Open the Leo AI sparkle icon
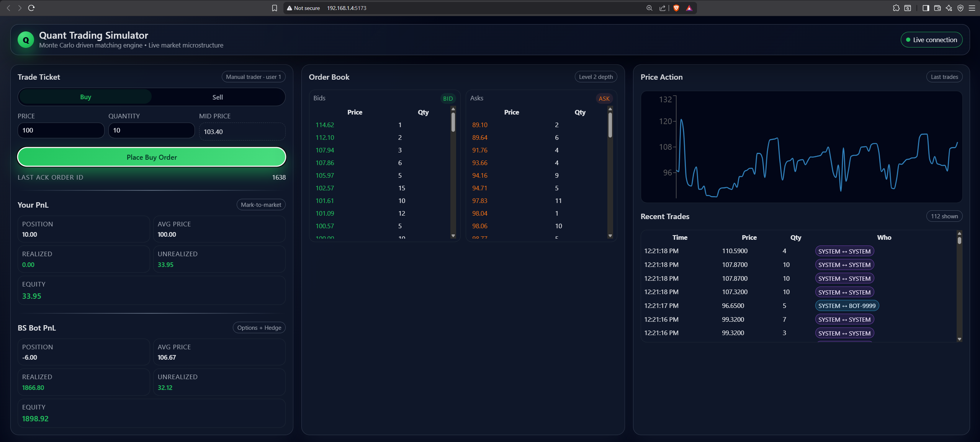This screenshot has height=442, width=980. tap(949, 8)
